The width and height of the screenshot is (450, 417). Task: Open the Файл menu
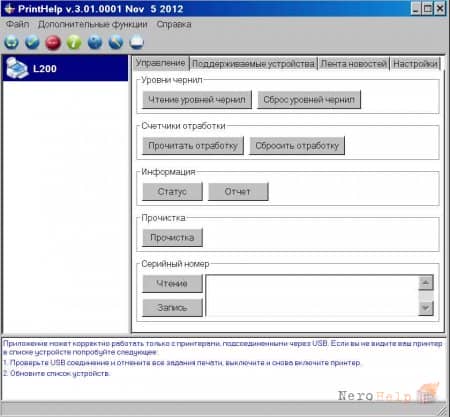[x=18, y=24]
